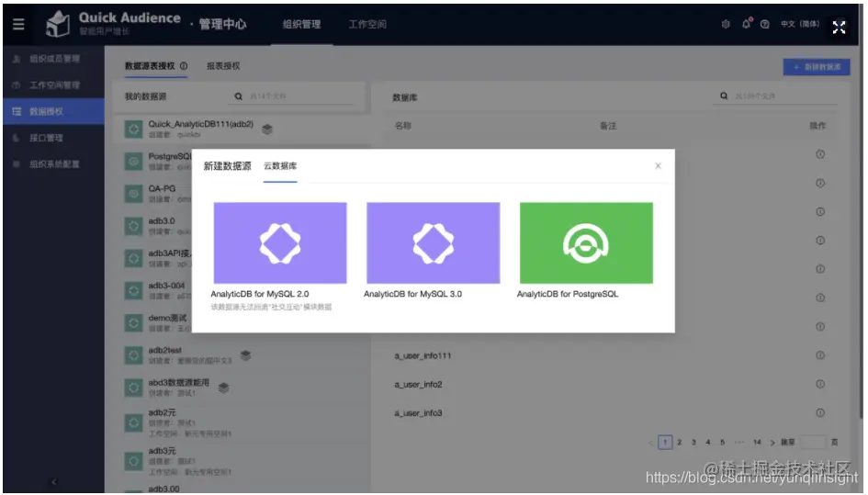The image size is (868, 495).
Task: Open the settings icon in header
Action: pos(726,24)
